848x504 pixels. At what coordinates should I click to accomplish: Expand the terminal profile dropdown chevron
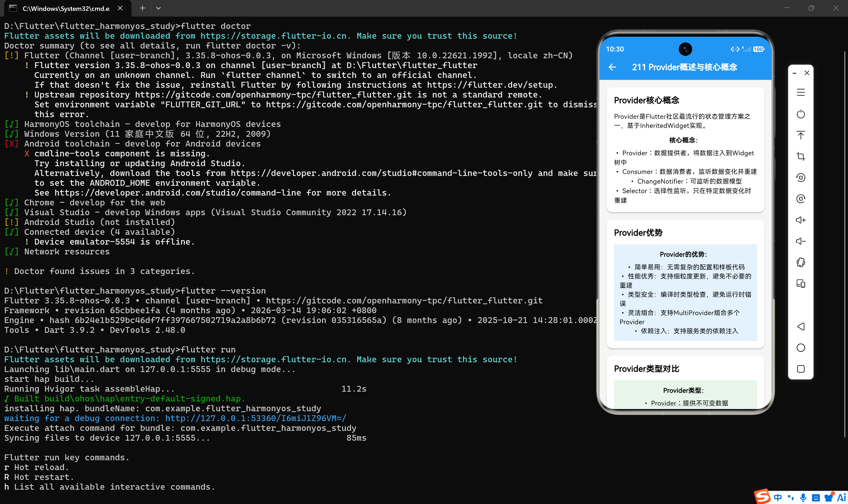click(x=158, y=8)
